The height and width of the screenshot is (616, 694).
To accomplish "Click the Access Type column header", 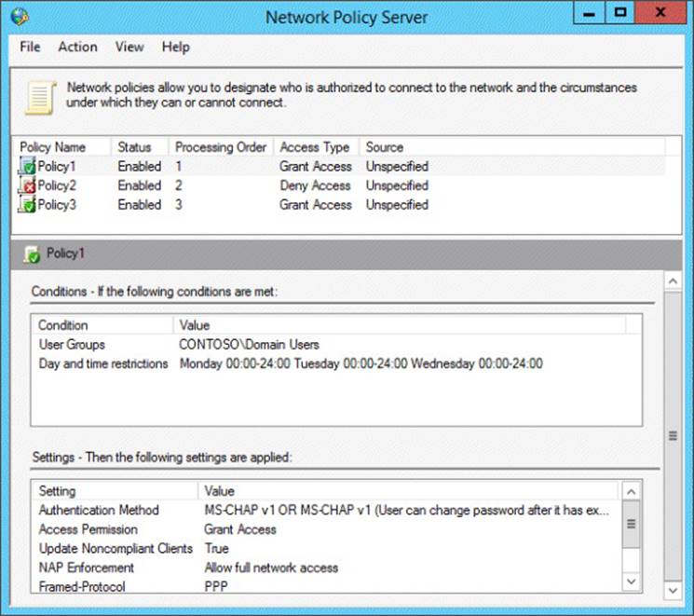I will [x=315, y=147].
